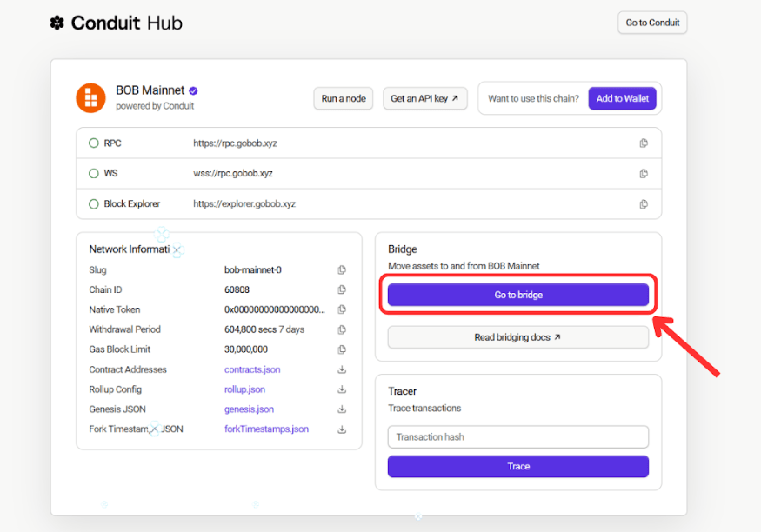Copy the Slug value
Viewport: 761px width, 532px height.
pos(342,270)
